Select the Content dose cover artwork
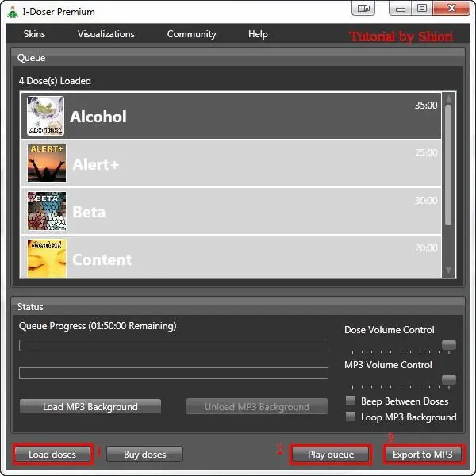The image size is (476, 476). [x=47, y=258]
